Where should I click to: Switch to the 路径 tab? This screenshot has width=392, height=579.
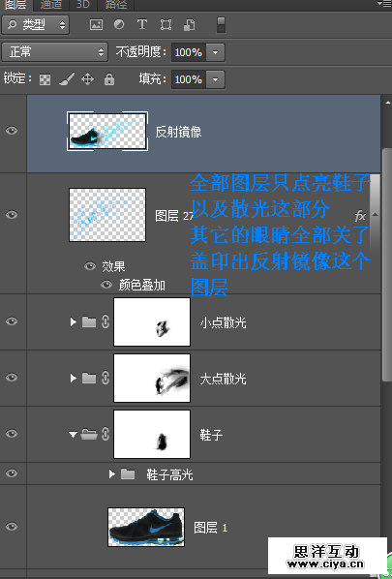(116, 5)
